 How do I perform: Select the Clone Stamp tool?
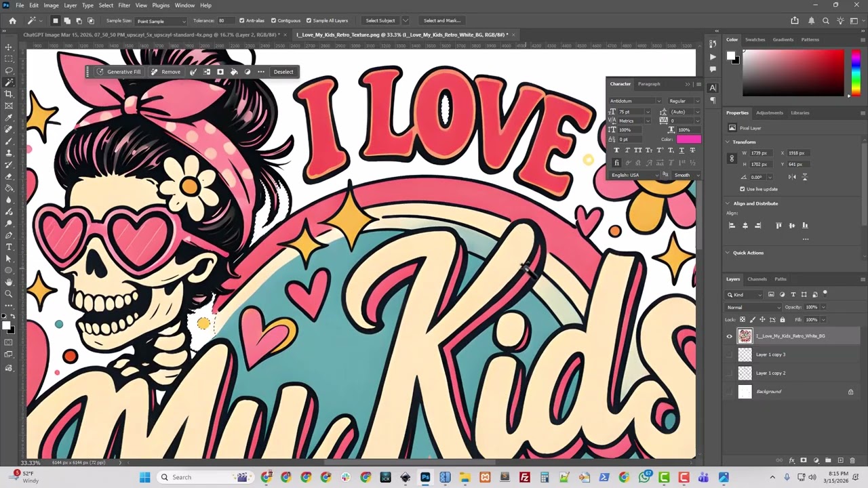(9, 152)
